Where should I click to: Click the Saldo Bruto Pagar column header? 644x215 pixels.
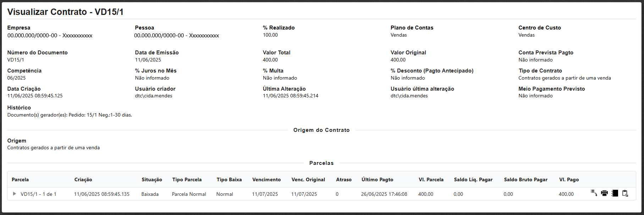(526, 180)
